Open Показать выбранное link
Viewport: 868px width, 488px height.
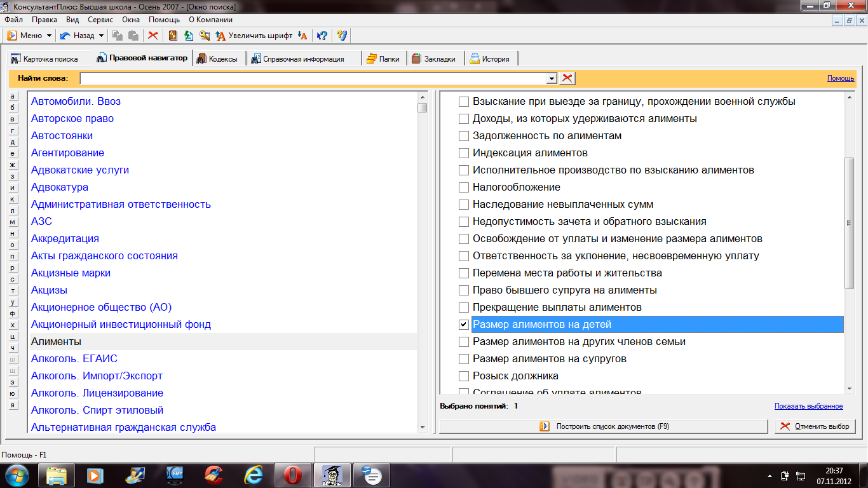pos(809,406)
